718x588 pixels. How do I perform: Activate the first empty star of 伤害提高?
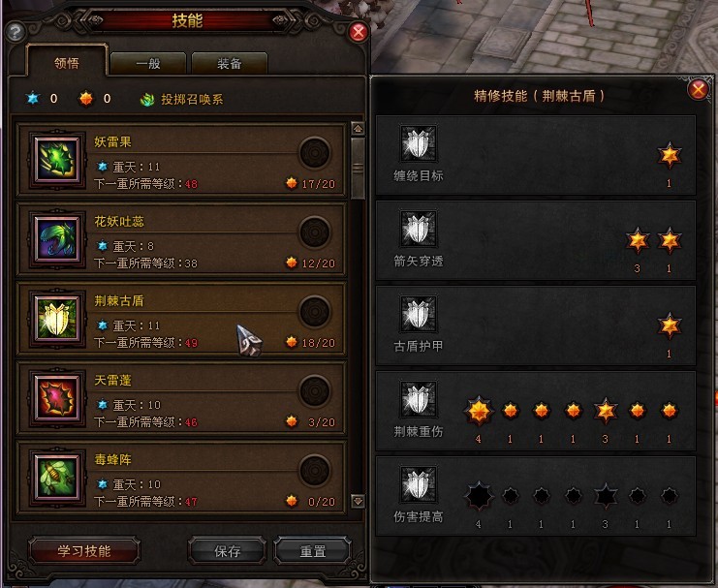479,496
